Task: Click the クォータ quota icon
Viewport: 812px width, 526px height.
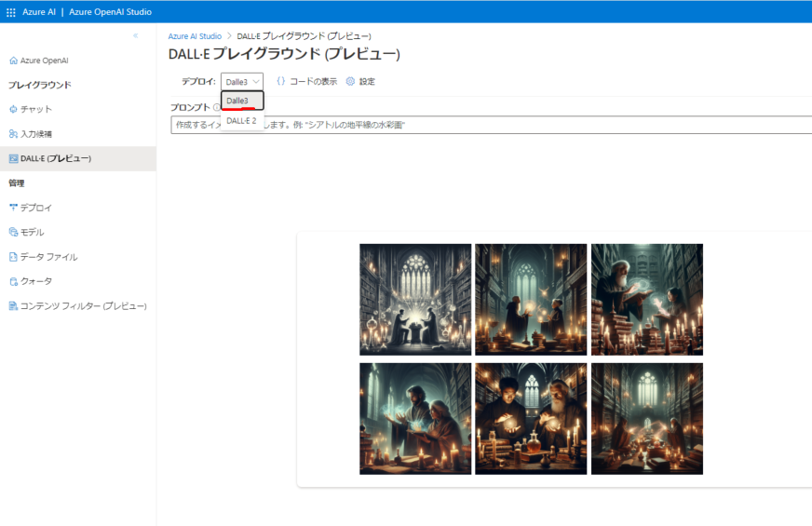Action: [x=13, y=281]
